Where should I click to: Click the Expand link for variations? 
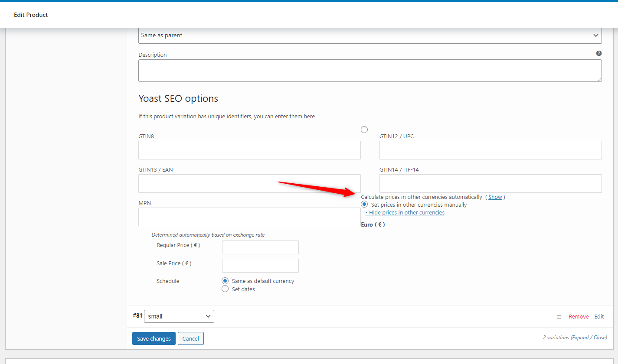(580, 338)
